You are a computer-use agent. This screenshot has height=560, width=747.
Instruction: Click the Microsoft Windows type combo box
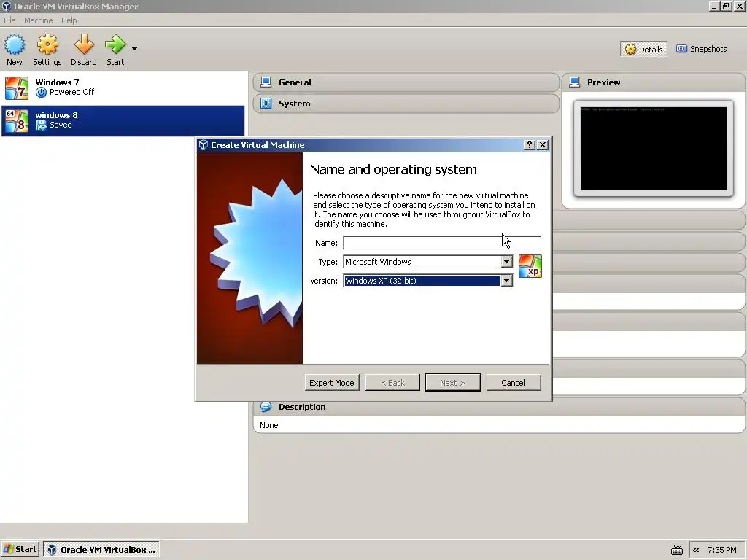coord(427,262)
